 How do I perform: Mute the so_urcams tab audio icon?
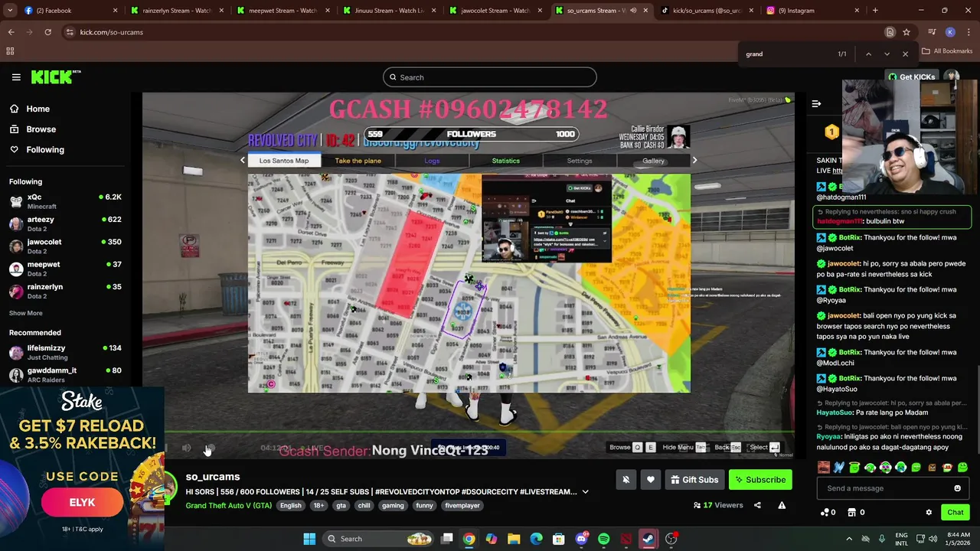click(x=632, y=11)
